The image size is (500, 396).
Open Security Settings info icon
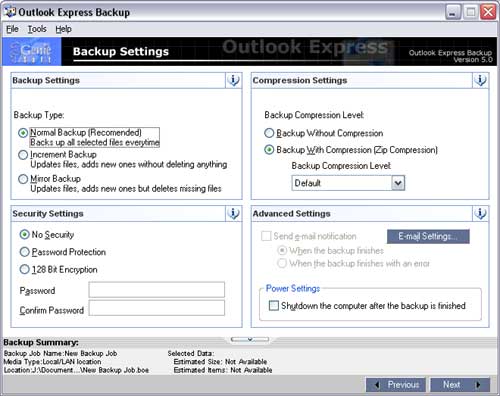tap(233, 213)
